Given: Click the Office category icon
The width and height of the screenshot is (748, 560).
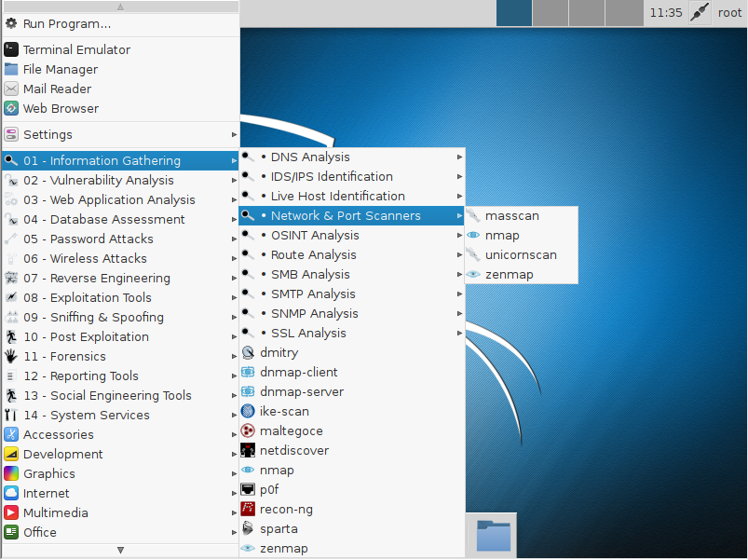Looking at the screenshot, I should pos(11,532).
